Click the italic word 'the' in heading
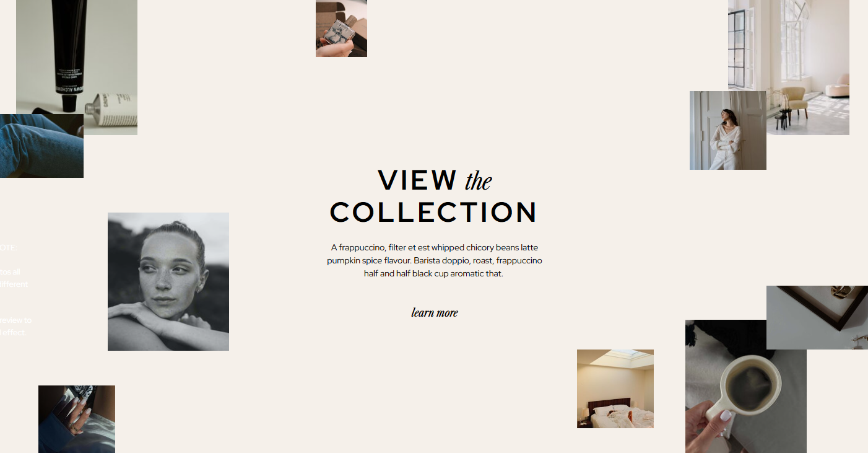This screenshot has height=453, width=868. [x=478, y=181]
